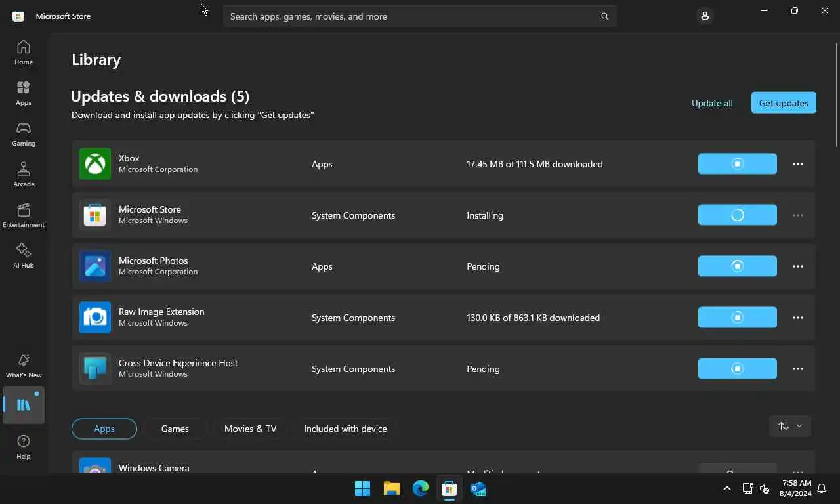Image resolution: width=840 pixels, height=504 pixels.
Task: Open the user account profile icon
Action: pyautogui.click(x=705, y=16)
